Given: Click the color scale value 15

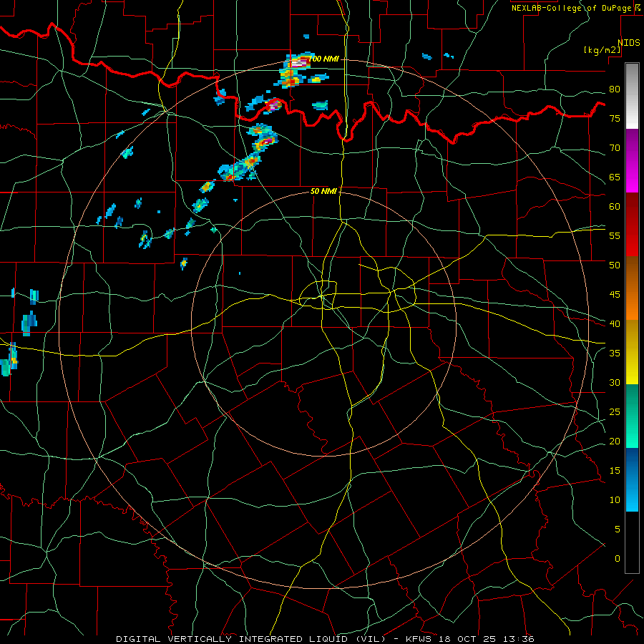Looking at the screenshot, I should click(x=615, y=471).
